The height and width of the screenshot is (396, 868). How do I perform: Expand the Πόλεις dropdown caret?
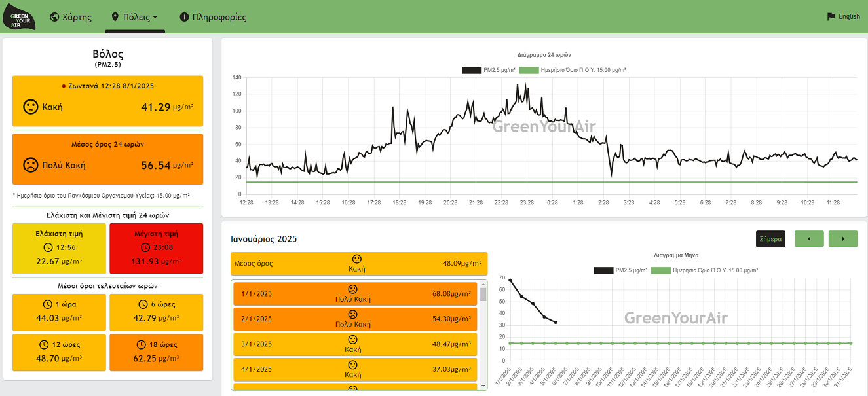pyautogui.click(x=155, y=18)
